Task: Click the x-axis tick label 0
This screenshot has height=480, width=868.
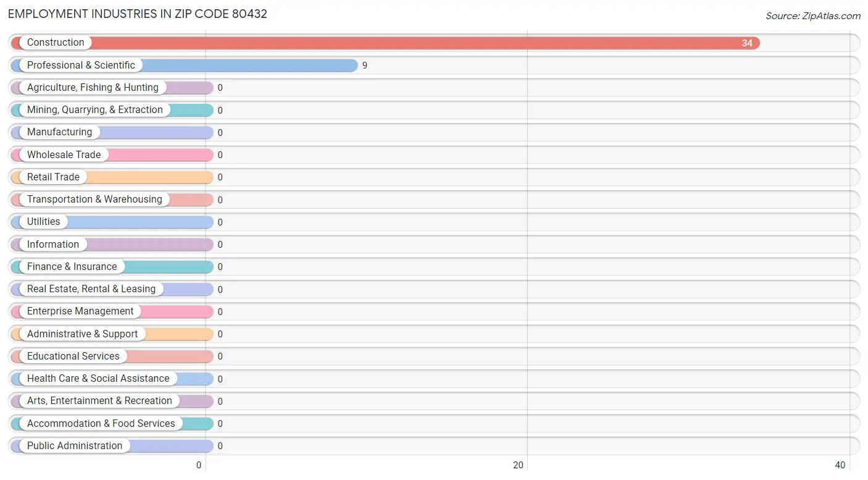Action: click(x=199, y=465)
